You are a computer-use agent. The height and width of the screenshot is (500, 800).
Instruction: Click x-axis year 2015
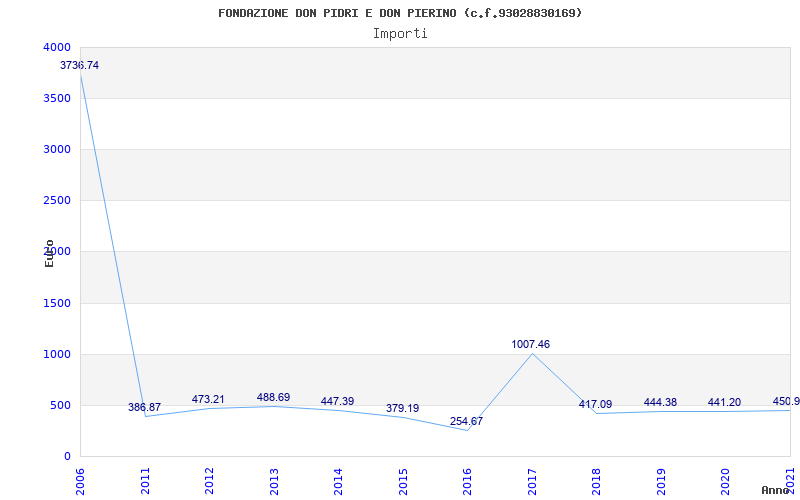[x=403, y=482]
